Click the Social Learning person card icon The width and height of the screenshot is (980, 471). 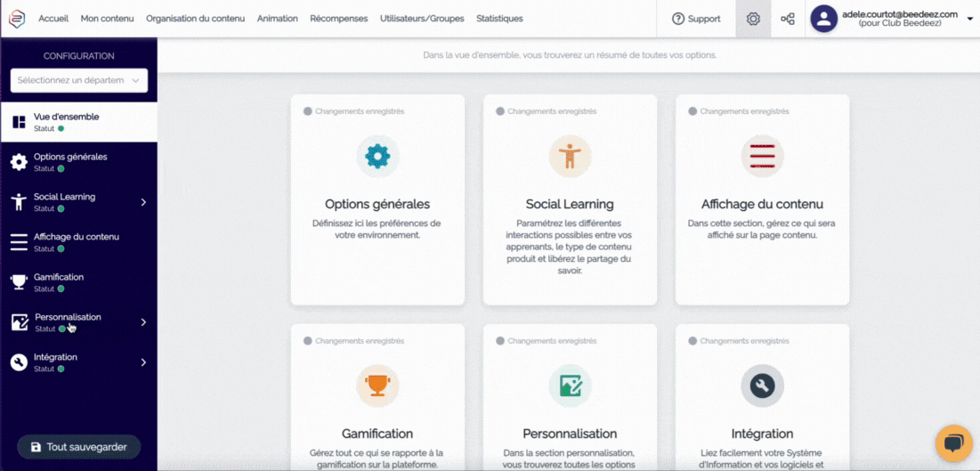point(570,157)
